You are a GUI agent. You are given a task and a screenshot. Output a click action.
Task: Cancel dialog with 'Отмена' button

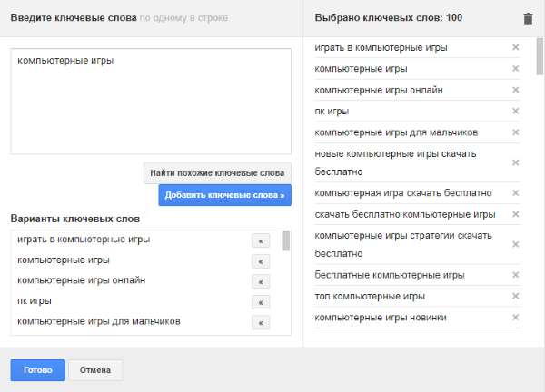pos(95,370)
